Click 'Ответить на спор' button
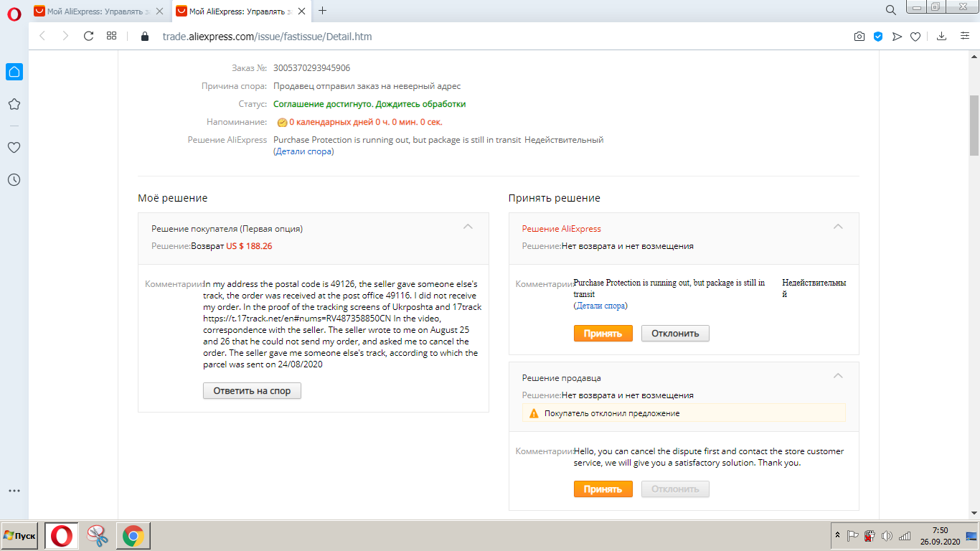Viewport: 980px width, 551px height. pyautogui.click(x=252, y=391)
